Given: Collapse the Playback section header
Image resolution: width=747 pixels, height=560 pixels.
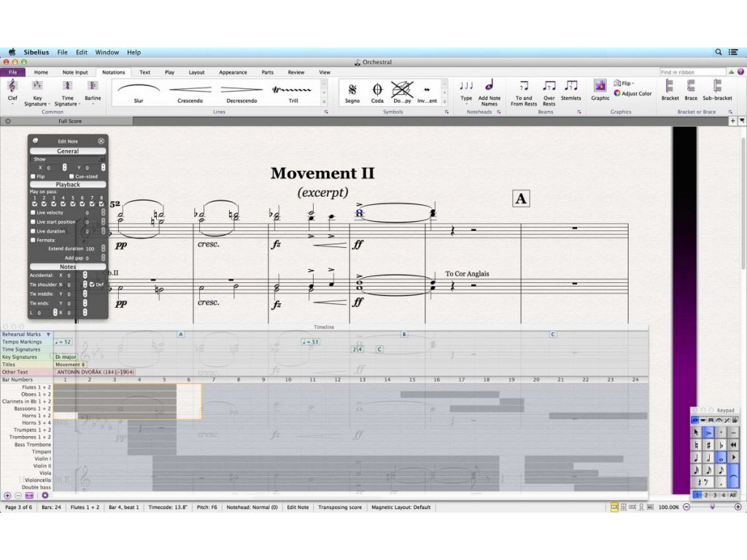Looking at the screenshot, I should click(x=68, y=184).
